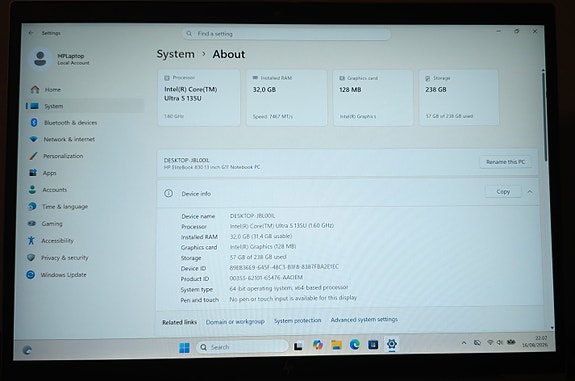This screenshot has height=381, width=575.
Task: Collapse the Device info section
Action: point(530,191)
